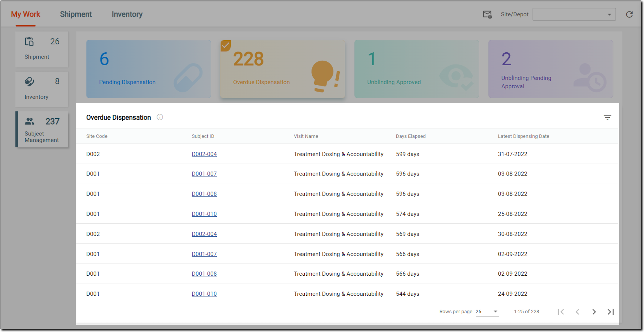
Task: Click the date 25-08-2022
Action: pyautogui.click(x=513, y=214)
